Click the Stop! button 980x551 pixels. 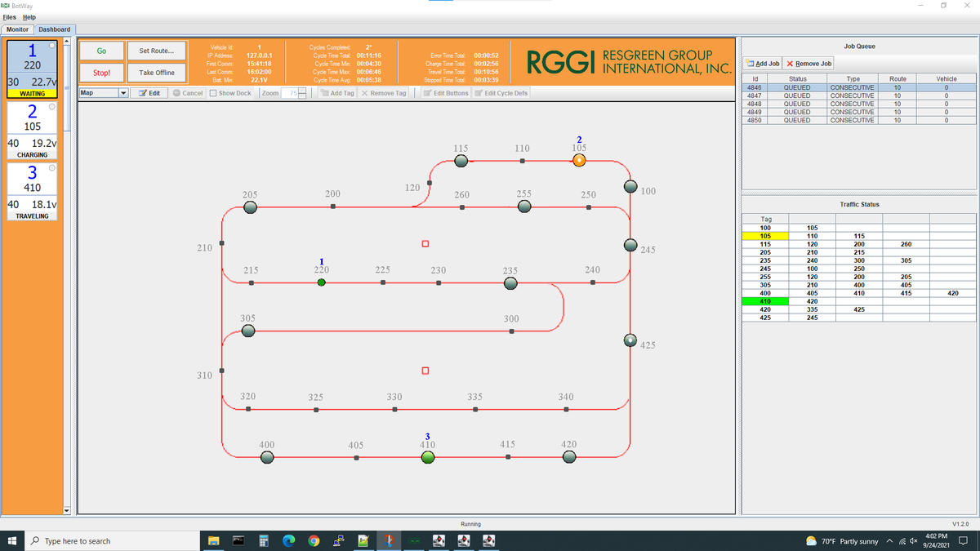(x=101, y=73)
